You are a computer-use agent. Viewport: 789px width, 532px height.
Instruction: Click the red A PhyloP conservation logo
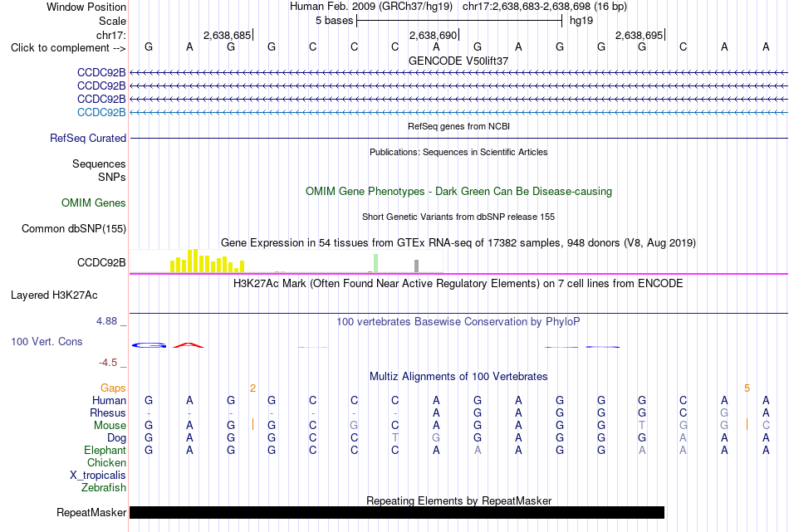[x=189, y=345]
